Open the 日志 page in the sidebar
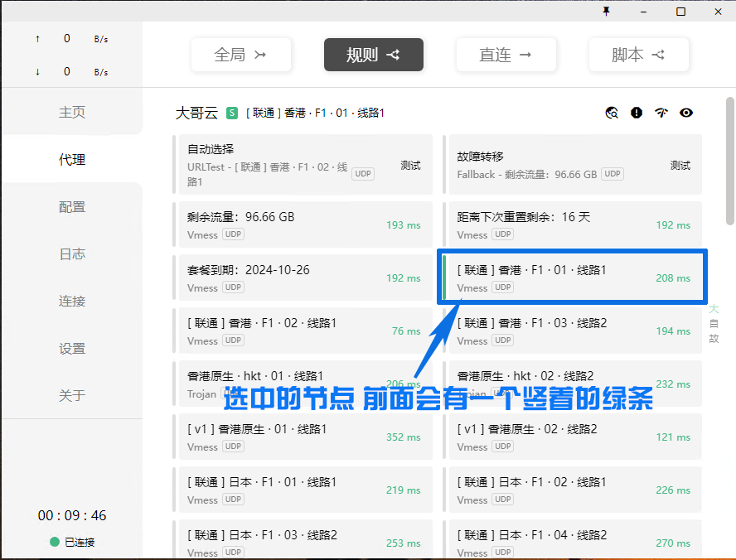This screenshot has width=736, height=560. point(72,254)
